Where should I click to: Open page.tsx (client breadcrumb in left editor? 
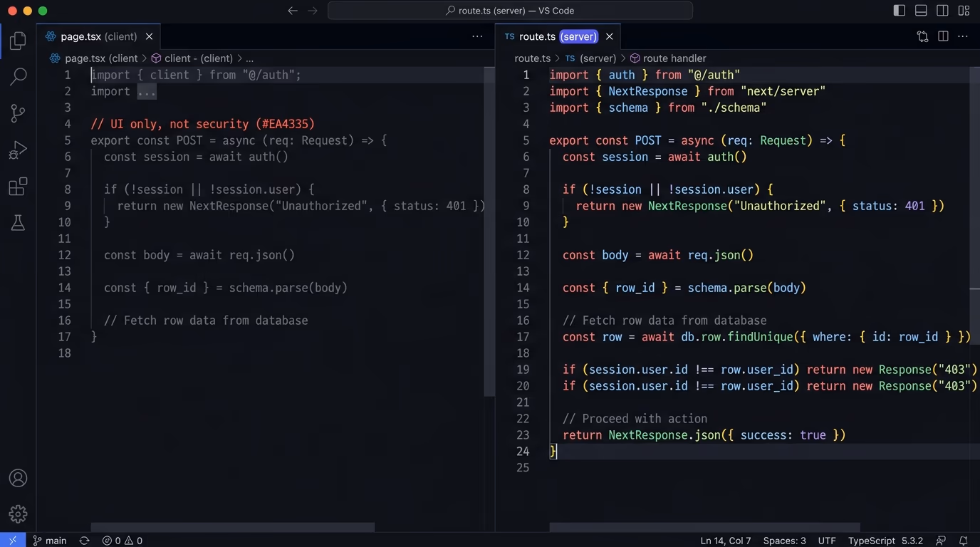click(x=95, y=58)
